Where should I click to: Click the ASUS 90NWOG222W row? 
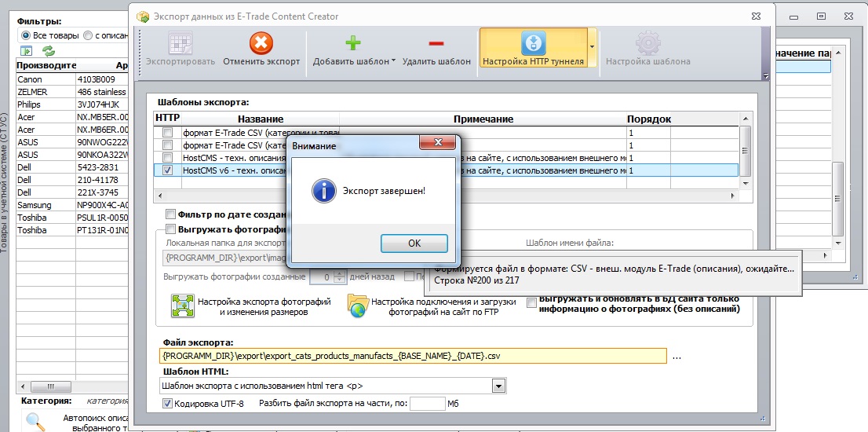(x=72, y=142)
